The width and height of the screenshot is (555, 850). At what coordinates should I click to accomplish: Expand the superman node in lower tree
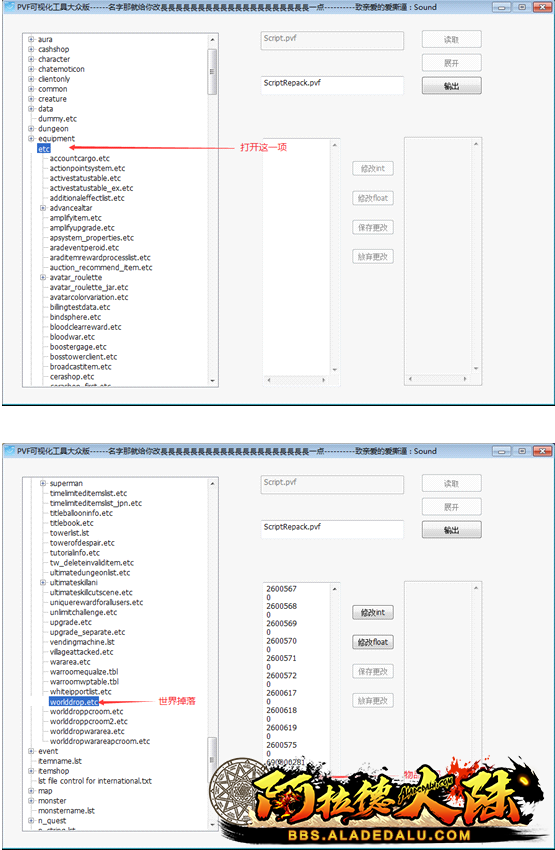(43, 484)
